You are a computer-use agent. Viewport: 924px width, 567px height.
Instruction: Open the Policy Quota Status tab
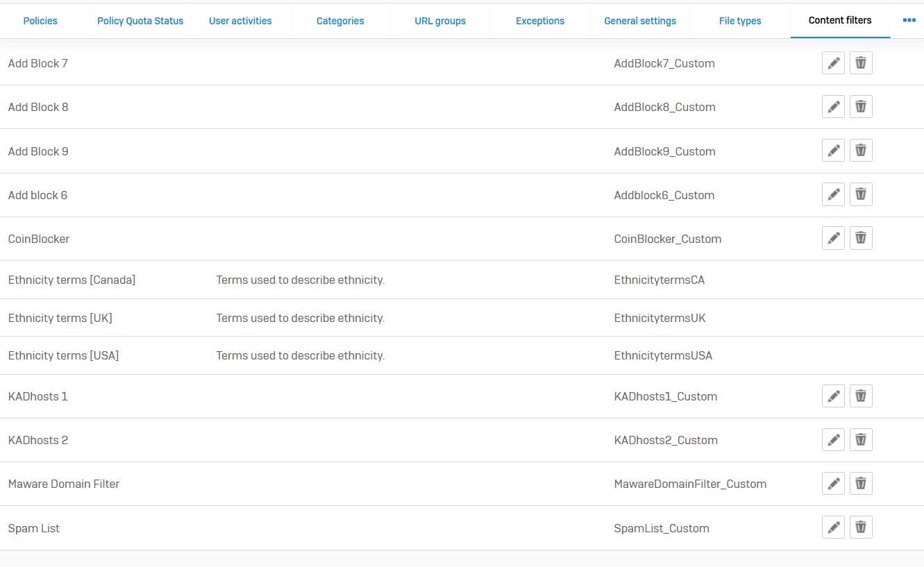140,21
